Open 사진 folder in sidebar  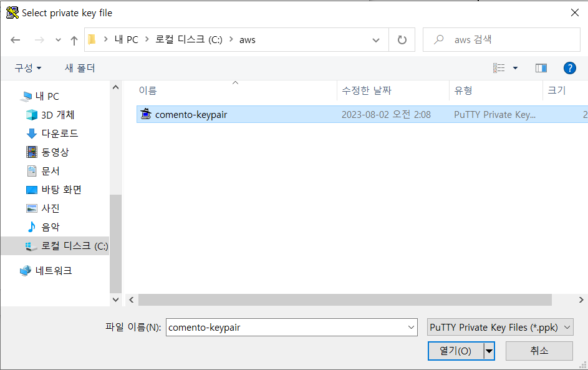(x=51, y=208)
